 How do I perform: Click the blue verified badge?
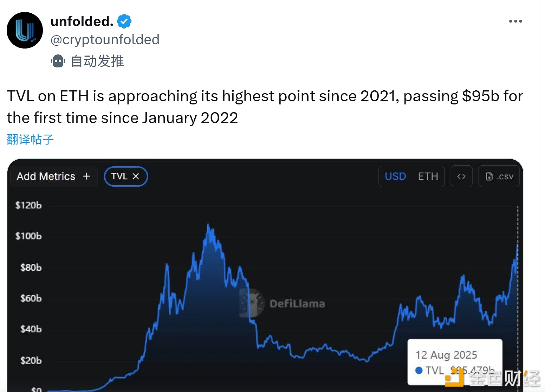click(124, 21)
